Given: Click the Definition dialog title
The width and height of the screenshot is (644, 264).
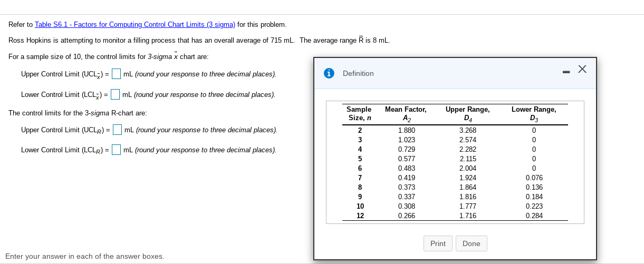Looking at the screenshot, I should pyautogui.click(x=358, y=73).
